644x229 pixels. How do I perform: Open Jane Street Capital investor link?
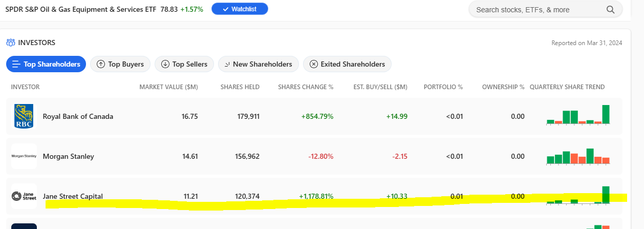click(73, 196)
